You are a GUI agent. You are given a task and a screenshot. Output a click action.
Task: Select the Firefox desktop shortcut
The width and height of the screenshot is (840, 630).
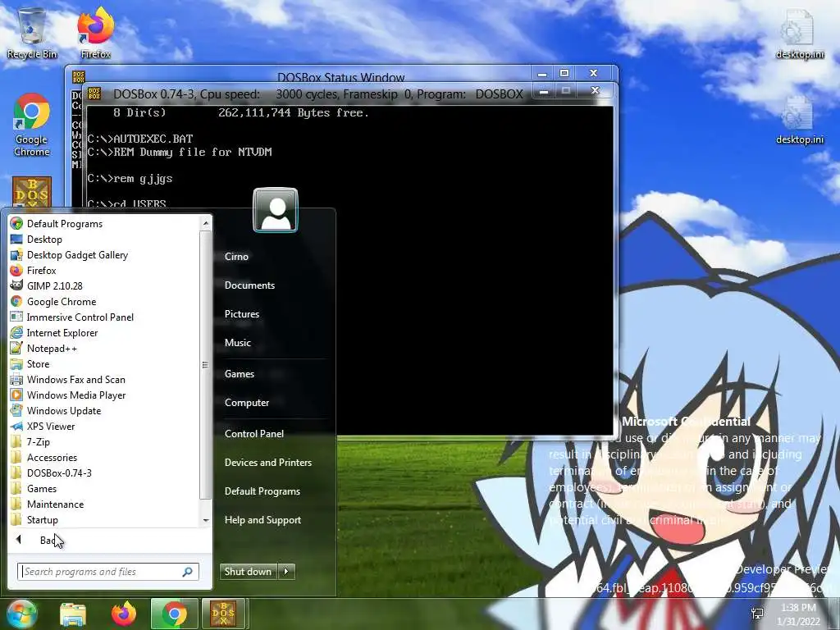coord(95,33)
